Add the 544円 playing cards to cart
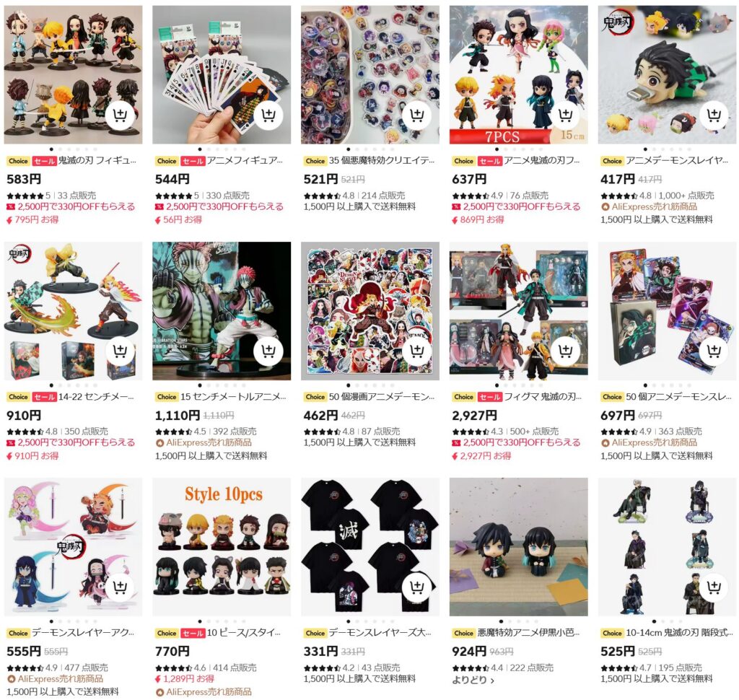The image size is (739, 700). pyautogui.click(x=268, y=115)
